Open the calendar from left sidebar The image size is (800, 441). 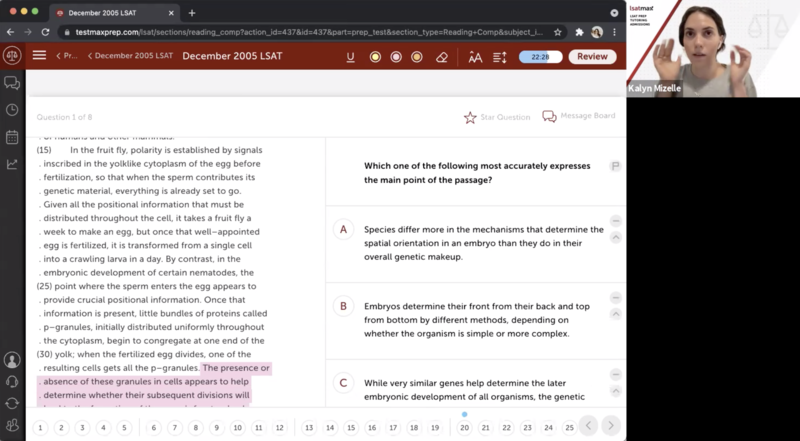pos(12,137)
